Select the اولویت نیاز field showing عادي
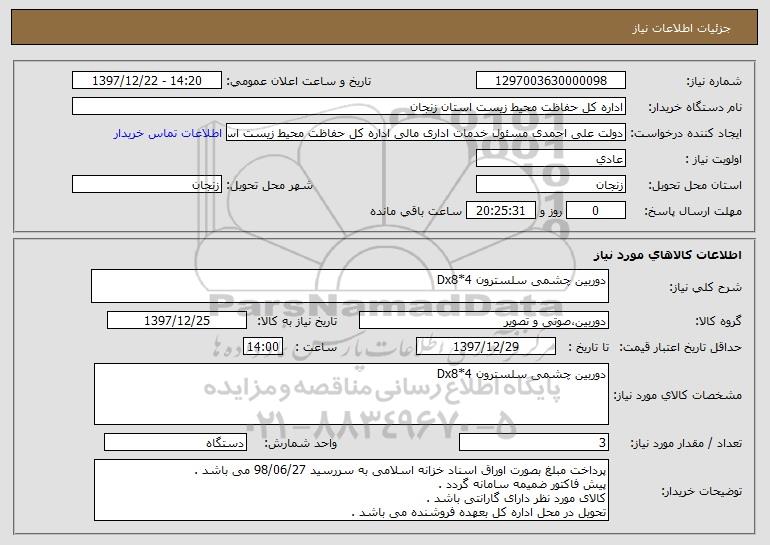770x545 pixels. tap(550, 159)
